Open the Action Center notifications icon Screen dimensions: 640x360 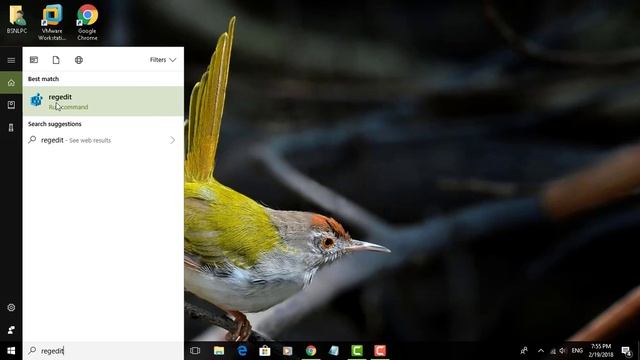627,351
